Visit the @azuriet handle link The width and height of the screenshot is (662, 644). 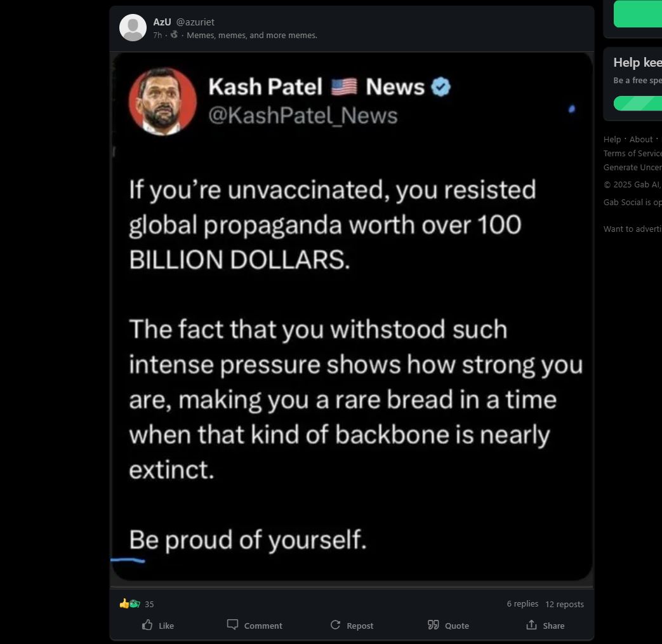click(x=195, y=22)
